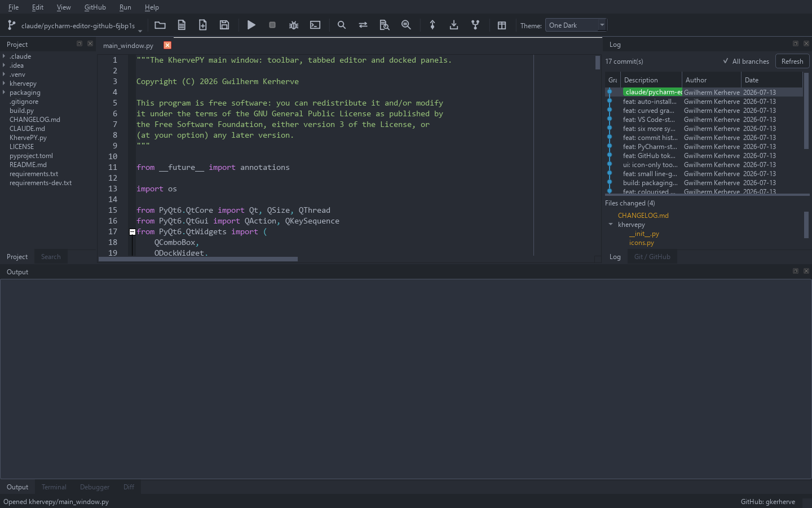Save the file with the floppy icon
This screenshot has width=812, height=508.
tap(224, 25)
